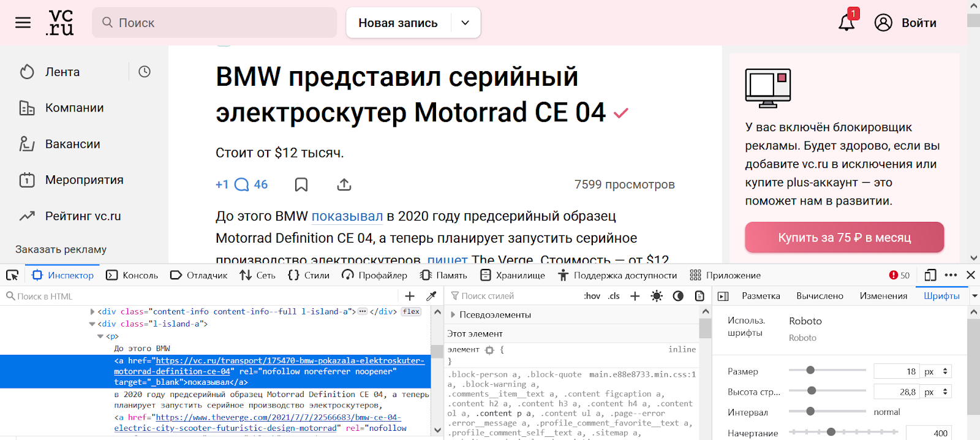Expand the content-info div node
980x440 pixels.
(92, 311)
